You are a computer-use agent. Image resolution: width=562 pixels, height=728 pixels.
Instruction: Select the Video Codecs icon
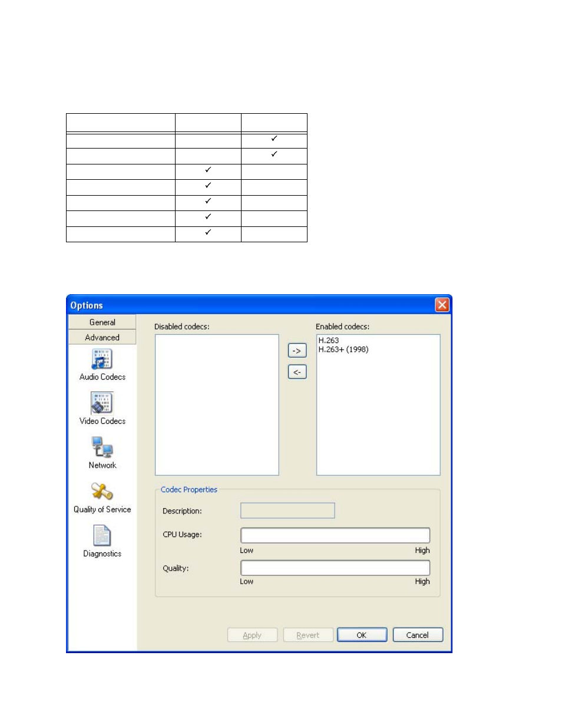(102, 403)
